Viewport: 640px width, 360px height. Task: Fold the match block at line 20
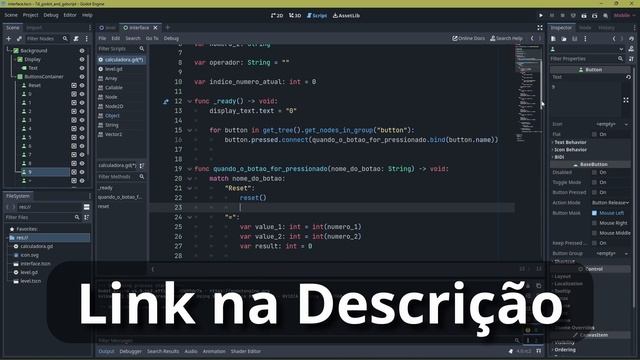click(x=189, y=179)
